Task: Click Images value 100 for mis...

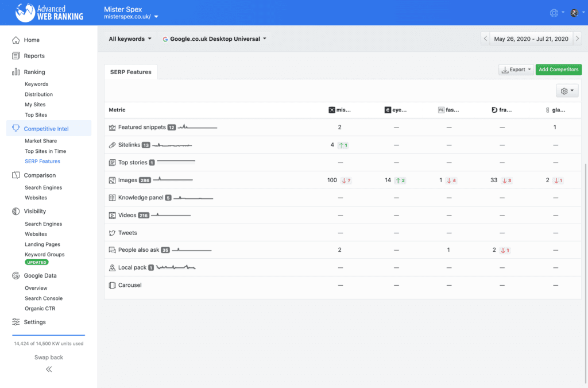Action: click(332, 180)
